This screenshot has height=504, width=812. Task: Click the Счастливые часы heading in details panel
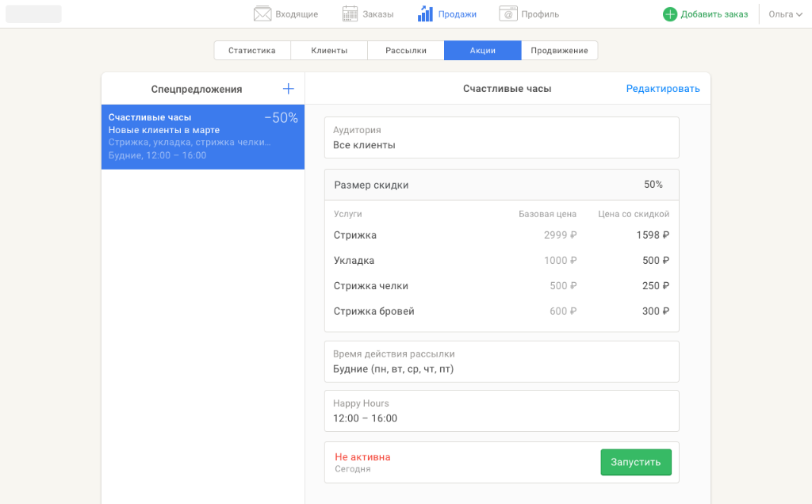point(507,89)
